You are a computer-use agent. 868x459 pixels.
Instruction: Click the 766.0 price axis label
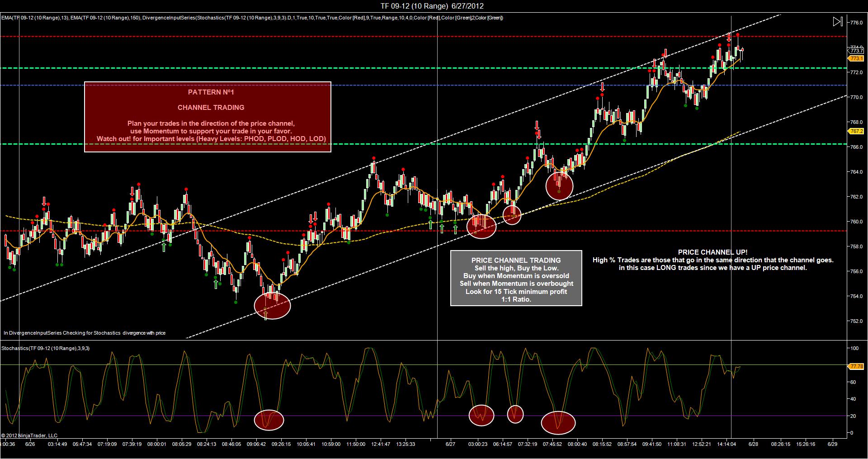tap(856, 147)
